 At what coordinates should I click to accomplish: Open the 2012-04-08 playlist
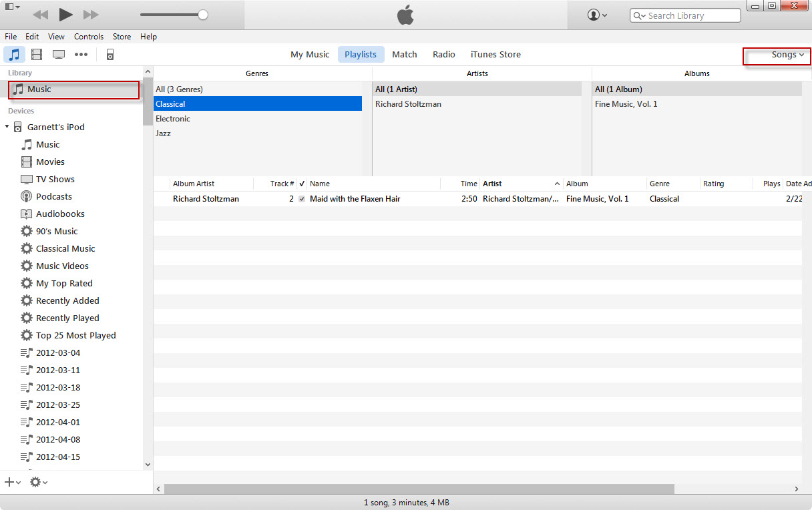click(x=57, y=439)
